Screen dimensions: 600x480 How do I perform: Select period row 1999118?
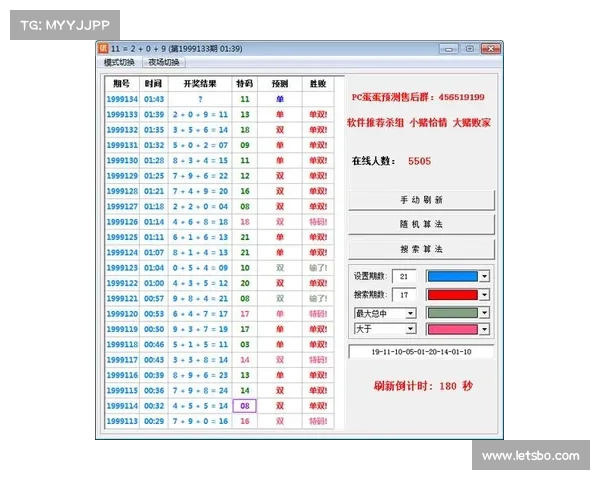coord(219,344)
